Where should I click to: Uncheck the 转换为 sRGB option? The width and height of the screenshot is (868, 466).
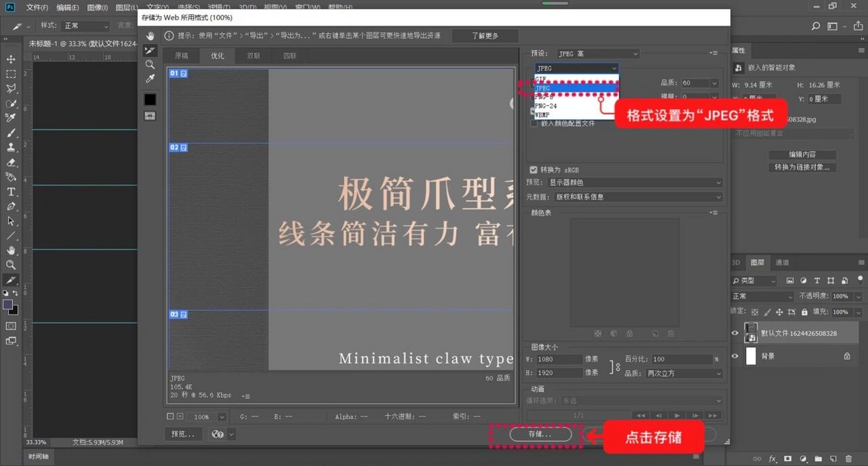click(x=534, y=170)
